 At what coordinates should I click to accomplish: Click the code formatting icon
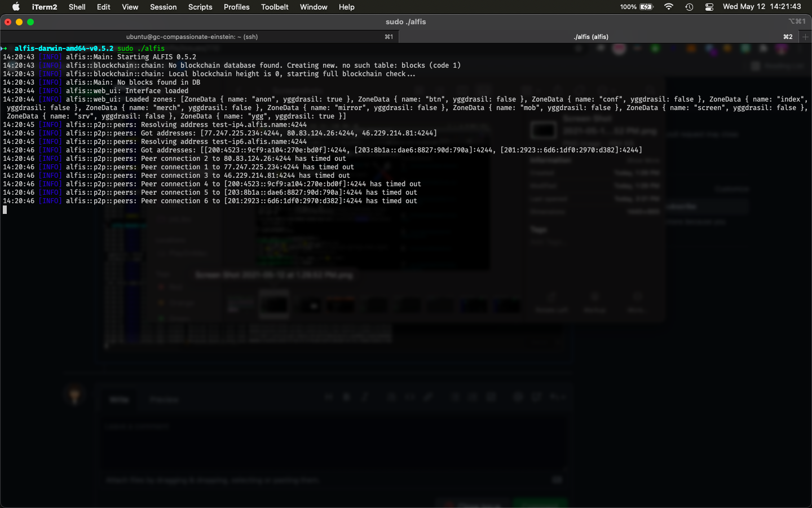pyautogui.click(x=409, y=397)
